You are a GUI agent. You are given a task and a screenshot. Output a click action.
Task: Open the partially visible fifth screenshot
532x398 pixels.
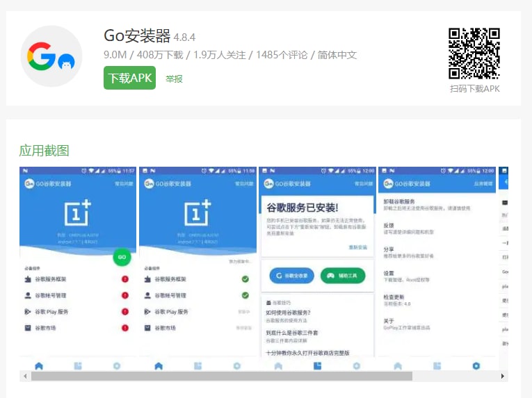[503, 269]
